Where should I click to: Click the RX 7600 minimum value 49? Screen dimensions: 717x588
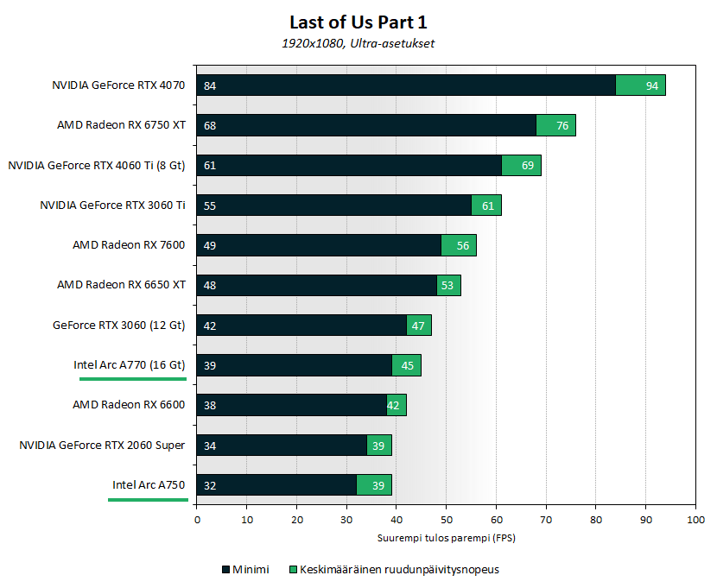(210, 246)
